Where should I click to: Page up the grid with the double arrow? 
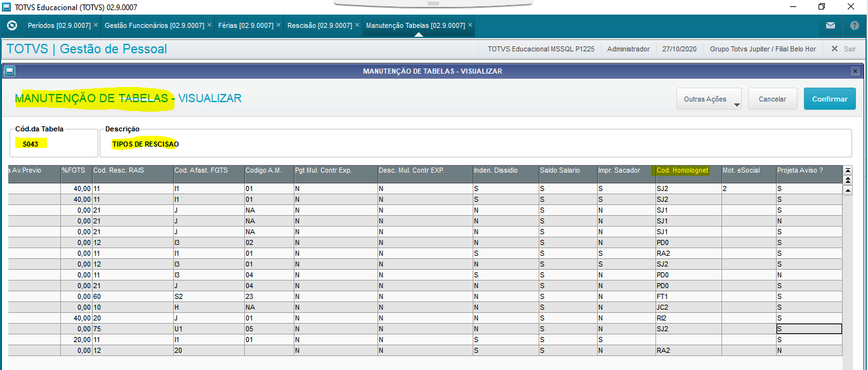pos(847,180)
